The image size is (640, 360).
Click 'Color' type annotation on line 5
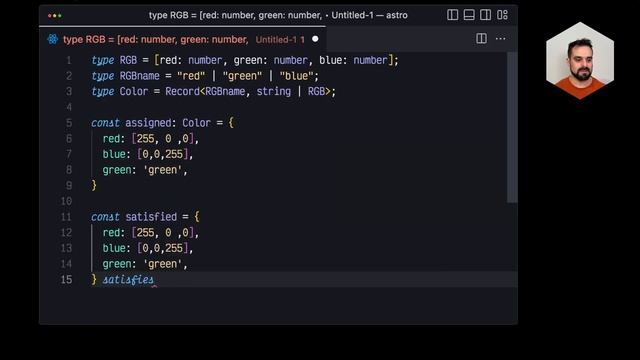click(196, 123)
